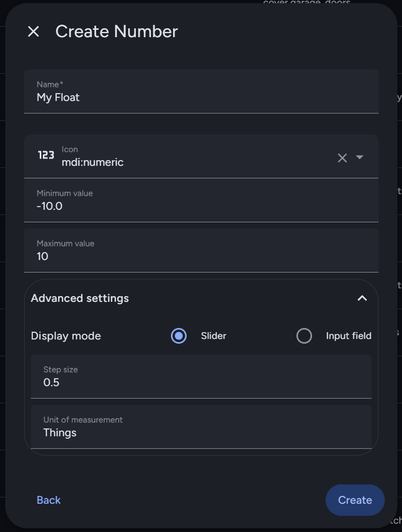Image resolution: width=402 pixels, height=532 pixels.
Task: Click the Unit of measurement field
Action: point(201,433)
